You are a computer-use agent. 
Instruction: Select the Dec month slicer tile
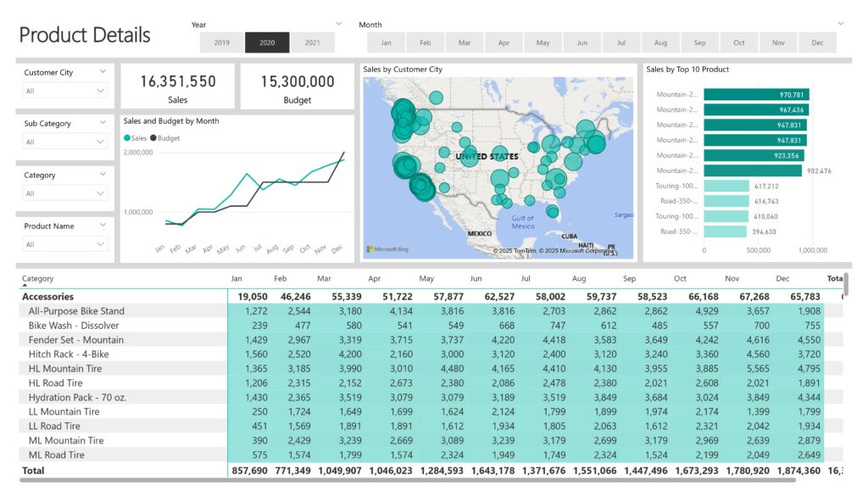pos(817,42)
